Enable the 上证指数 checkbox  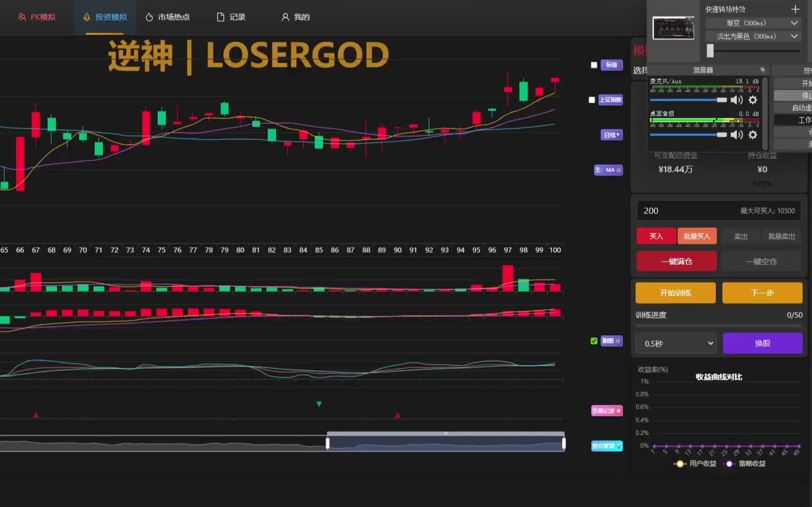[592, 100]
